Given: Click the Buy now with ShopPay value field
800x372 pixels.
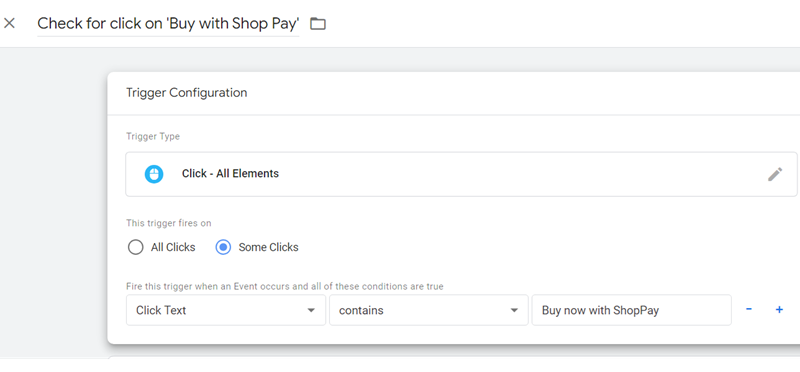Looking at the screenshot, I should point(632,310).
